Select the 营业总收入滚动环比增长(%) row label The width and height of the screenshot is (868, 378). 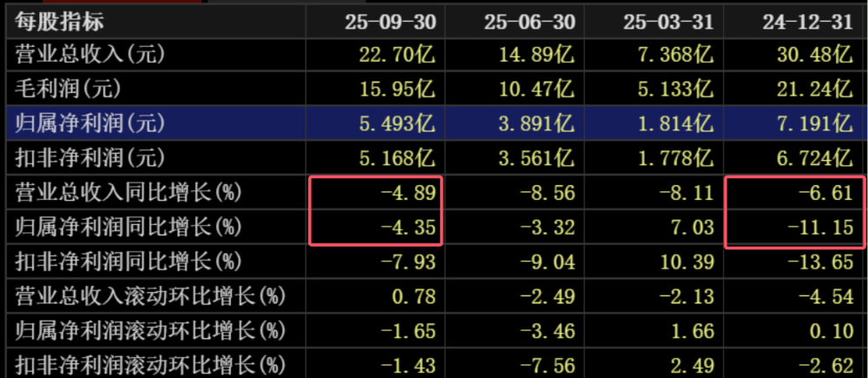(150, 296)
